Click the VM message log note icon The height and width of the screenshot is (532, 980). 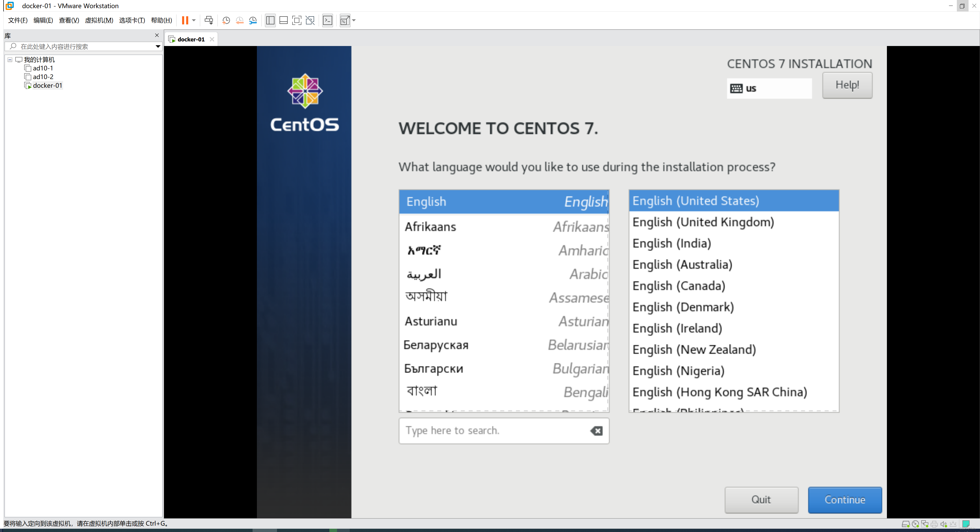tap(966, 524)
